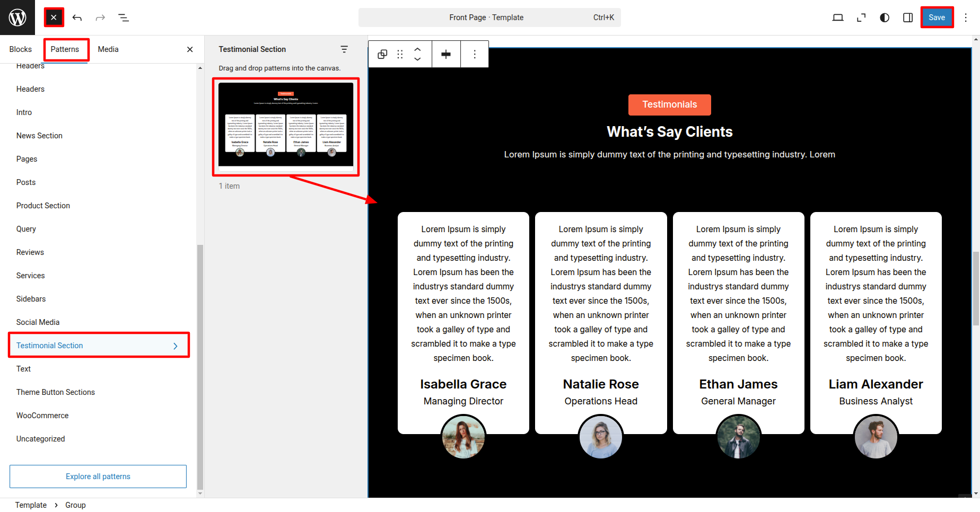Screen dimensions: 980x512
Task: Toggle the Settings sidebar panel
Action: pos(908,17)
